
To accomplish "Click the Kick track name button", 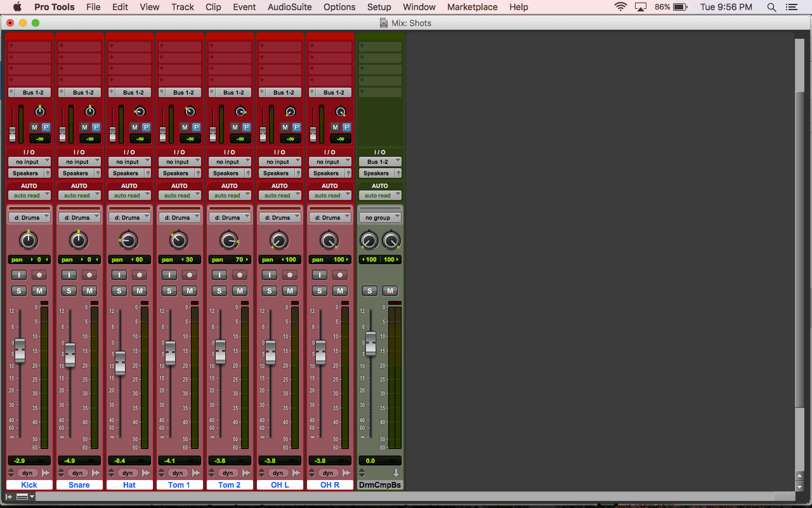I will [x=29, y=485].
